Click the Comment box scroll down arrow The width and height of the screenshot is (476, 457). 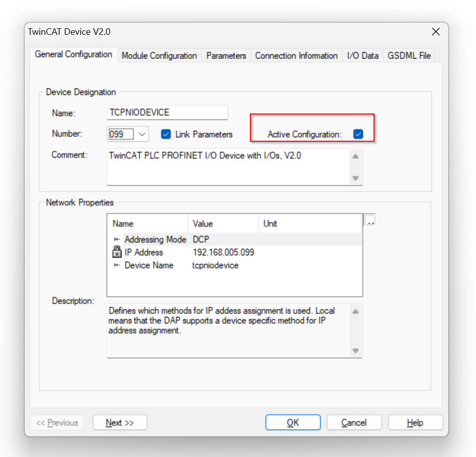tap(355, 178)
